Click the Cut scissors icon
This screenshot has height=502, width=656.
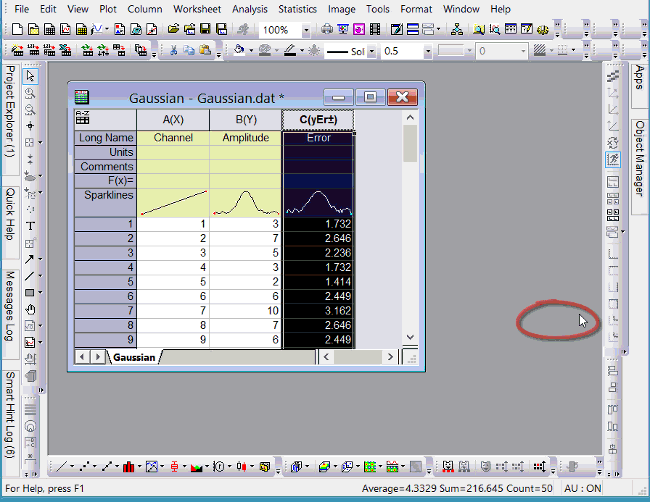click(173, 51)
